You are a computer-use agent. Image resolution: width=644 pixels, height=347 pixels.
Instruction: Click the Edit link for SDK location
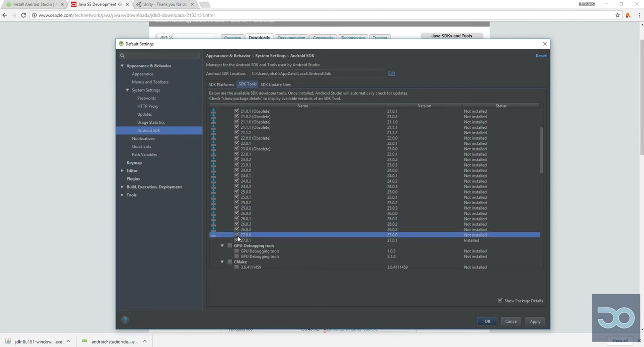tap(391, 73)
